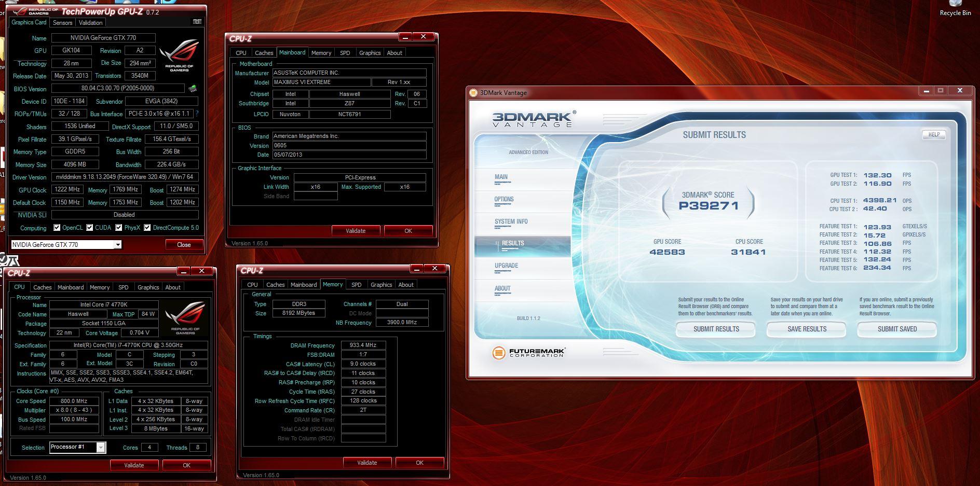Viewport: 980px width, 486px height.
Task: Open the CPU tab in the Mainboard CPU-Z window
Action: click(x=241, y=53)
